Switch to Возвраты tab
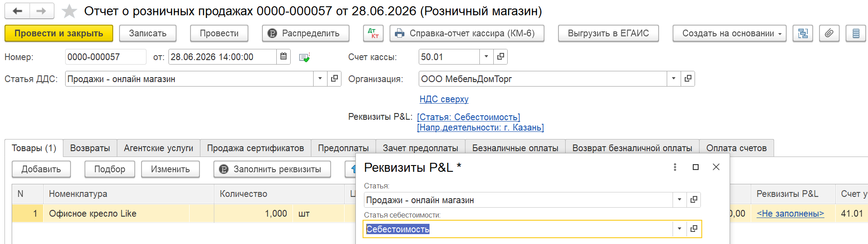 (x=90, y=148)
